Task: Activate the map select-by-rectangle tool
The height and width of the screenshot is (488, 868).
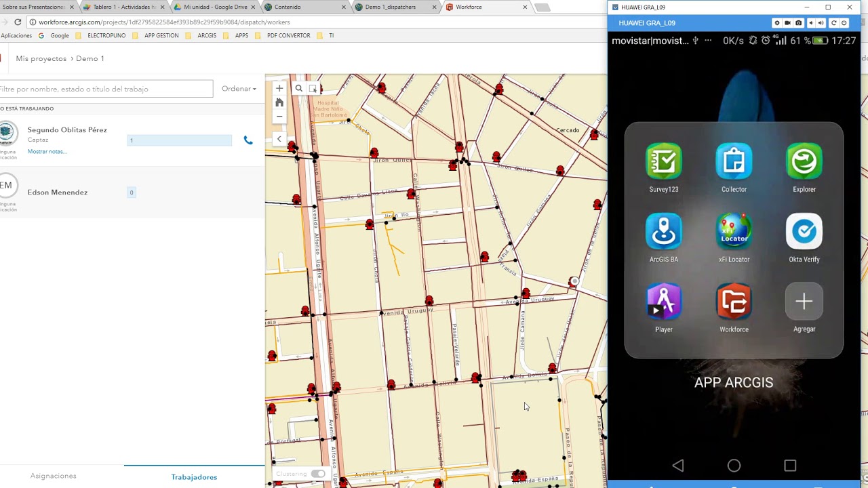Action: coord(313,88)
